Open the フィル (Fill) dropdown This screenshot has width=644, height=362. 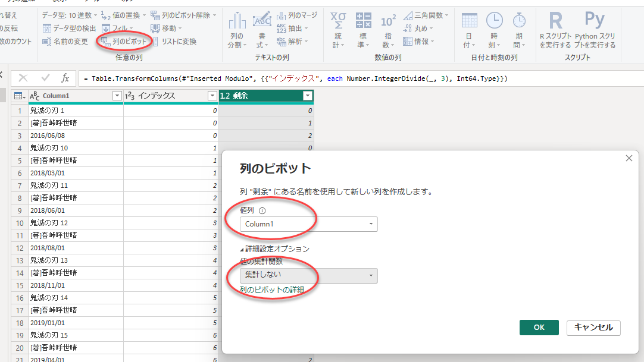coord(117,29)
